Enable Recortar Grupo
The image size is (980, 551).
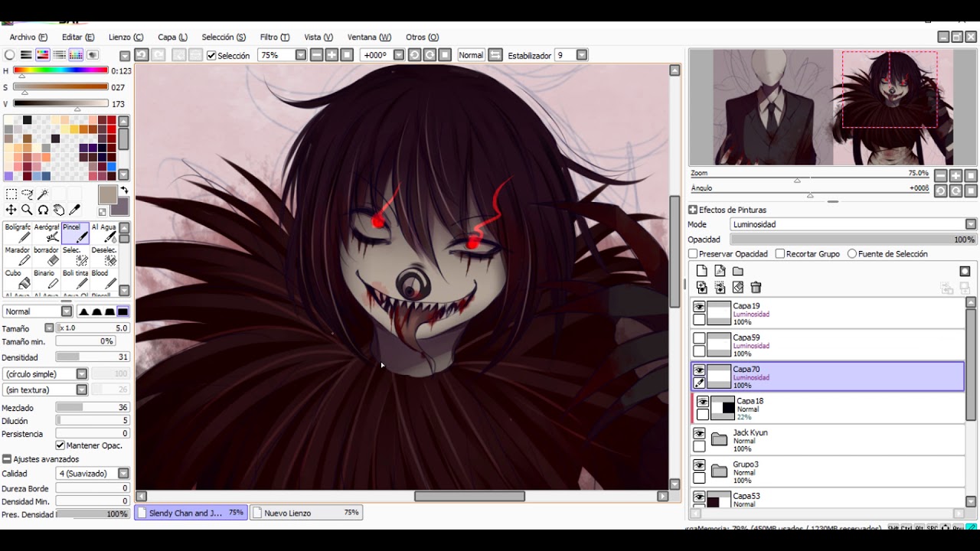pos(780,253)
